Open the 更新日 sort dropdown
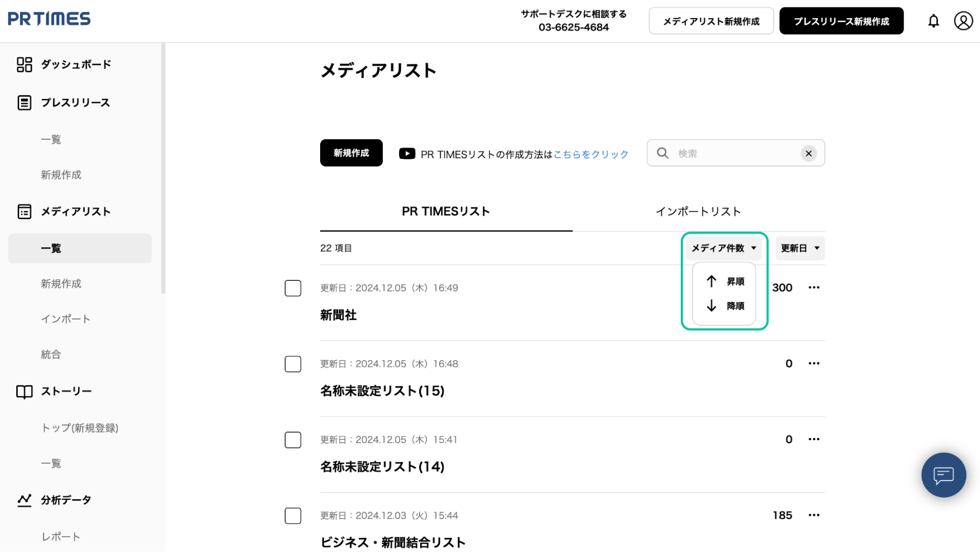This screenshot has height=552, width=980. pos(800,248)
